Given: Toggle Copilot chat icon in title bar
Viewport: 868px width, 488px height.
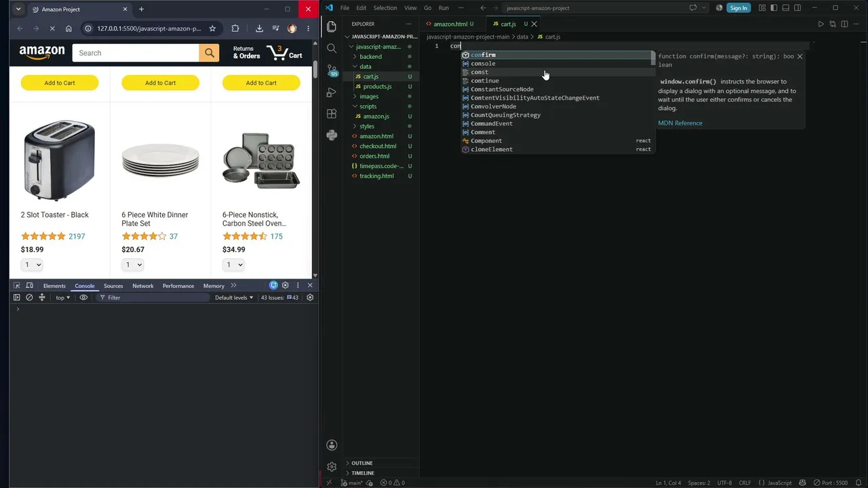Looking at the screenshot, I should point(693,8).
